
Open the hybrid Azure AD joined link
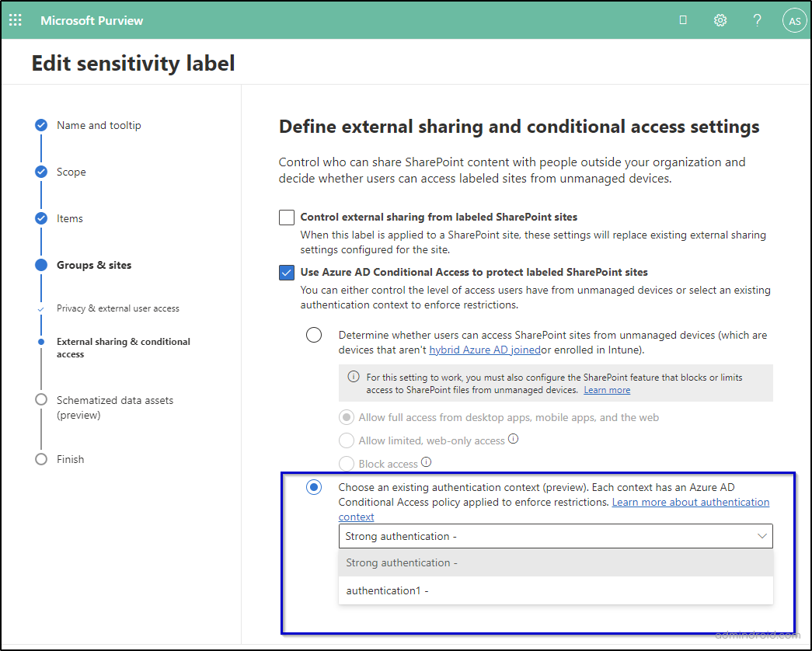pyautogui.click(x=485, y=350)
